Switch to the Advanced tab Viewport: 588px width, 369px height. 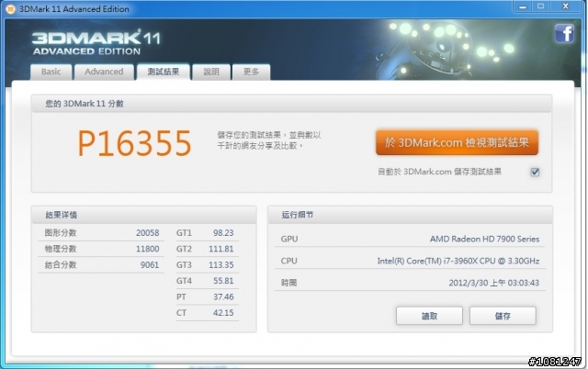(104, 72)
